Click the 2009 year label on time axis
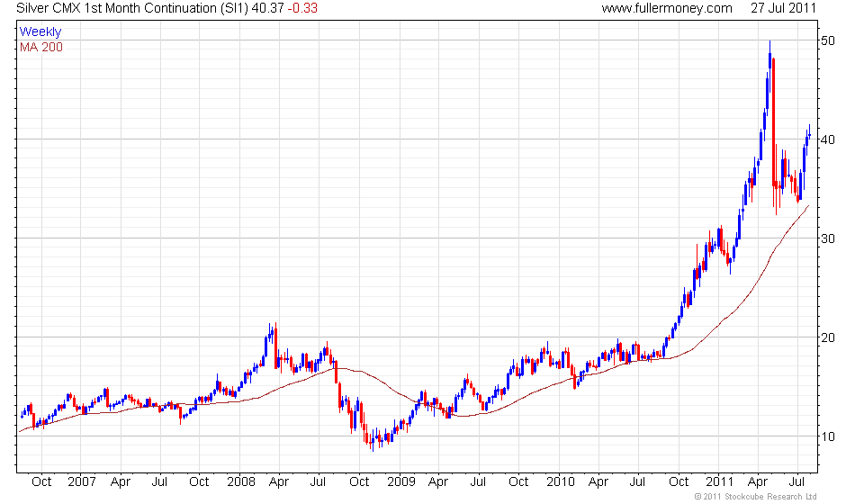Image resolution: width=864 pixels, height=504 pixels. pyautogui.click(x=401, y=482)
